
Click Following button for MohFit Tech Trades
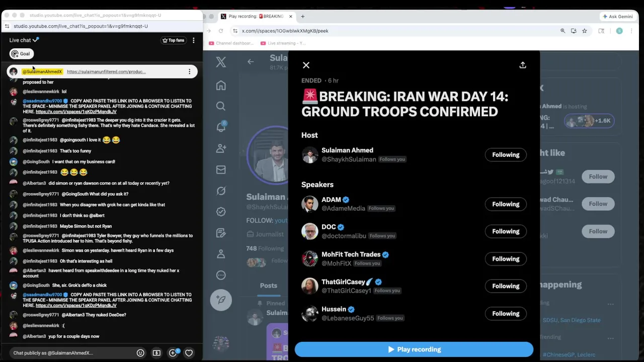coord(506,259)
